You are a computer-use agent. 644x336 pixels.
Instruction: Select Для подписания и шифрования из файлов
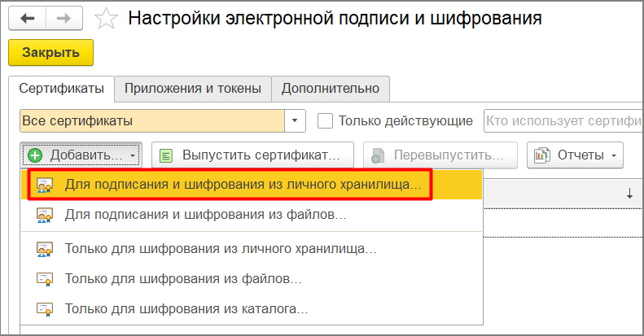(252, 215)
